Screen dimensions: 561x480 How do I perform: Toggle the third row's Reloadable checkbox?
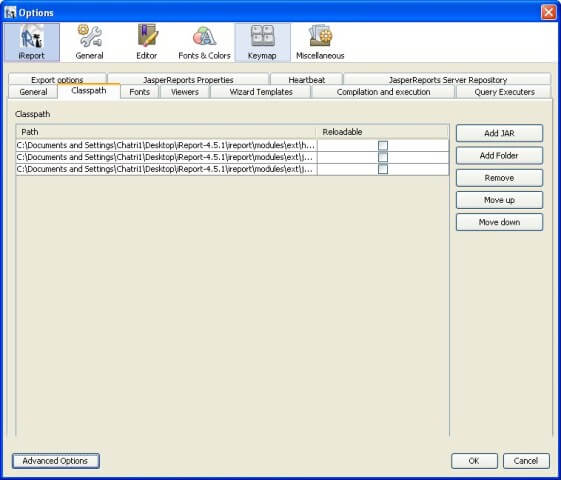383,169
